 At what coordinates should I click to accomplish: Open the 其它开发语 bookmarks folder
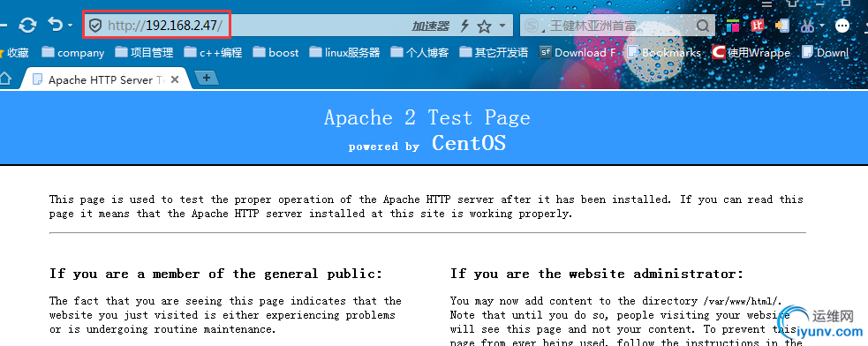click(x=494, y=53)
